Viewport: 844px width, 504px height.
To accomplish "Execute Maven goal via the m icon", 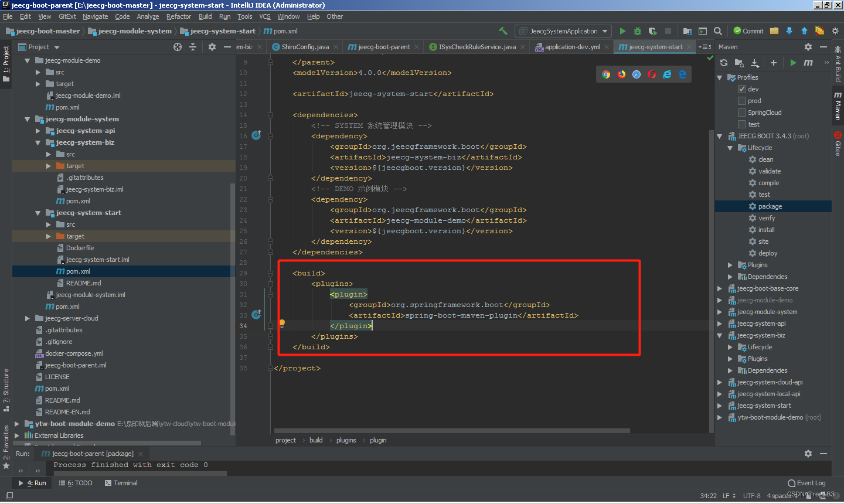I will click(808, 63).
